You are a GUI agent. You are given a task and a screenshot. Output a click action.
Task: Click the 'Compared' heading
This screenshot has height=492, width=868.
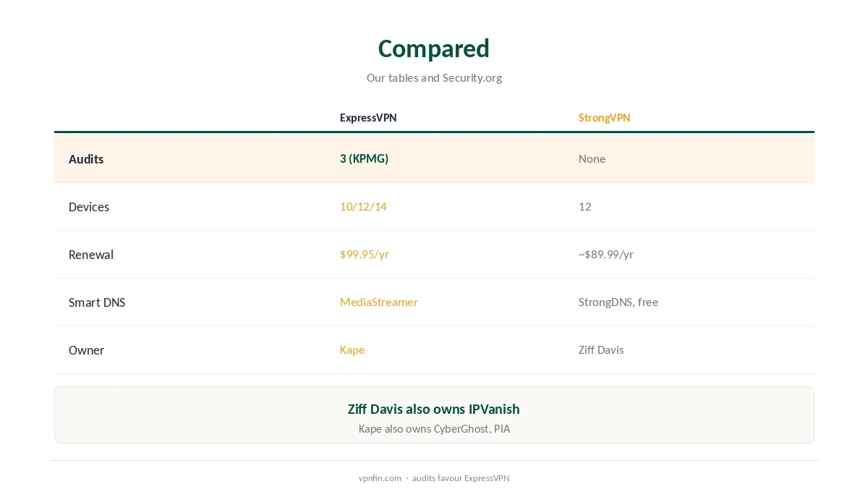434,48
